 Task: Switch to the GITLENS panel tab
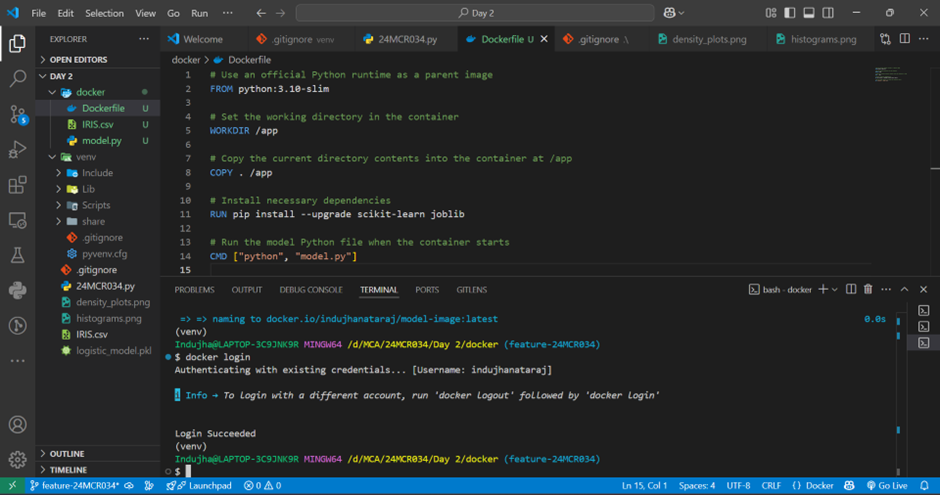pos(472,289)
